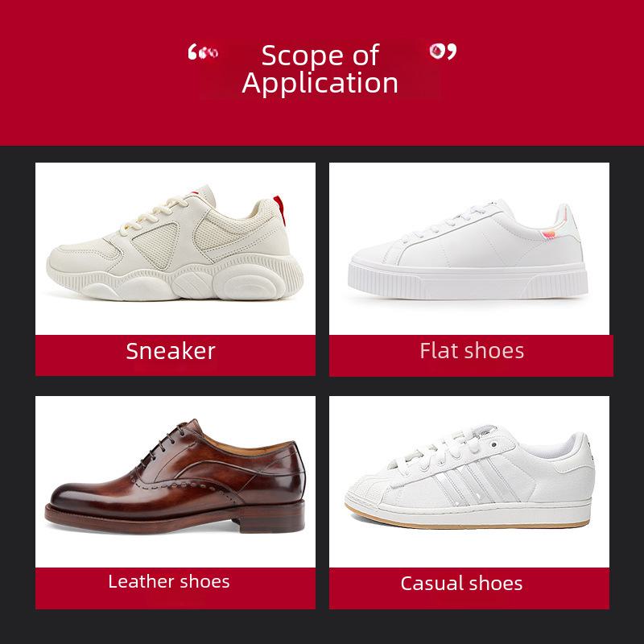Click the Sneaker label
The width and height of the screenshot is (644, 644).
pos(171,352)
